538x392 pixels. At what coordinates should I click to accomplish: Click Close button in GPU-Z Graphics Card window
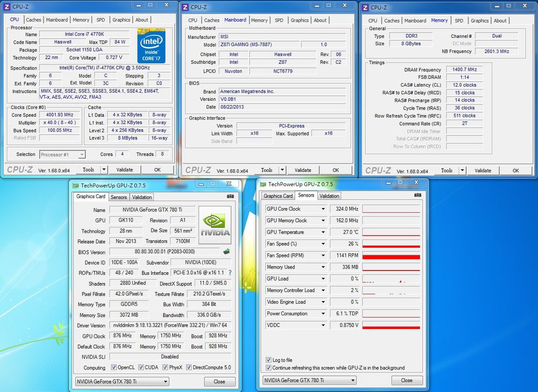tap(220, 381)
